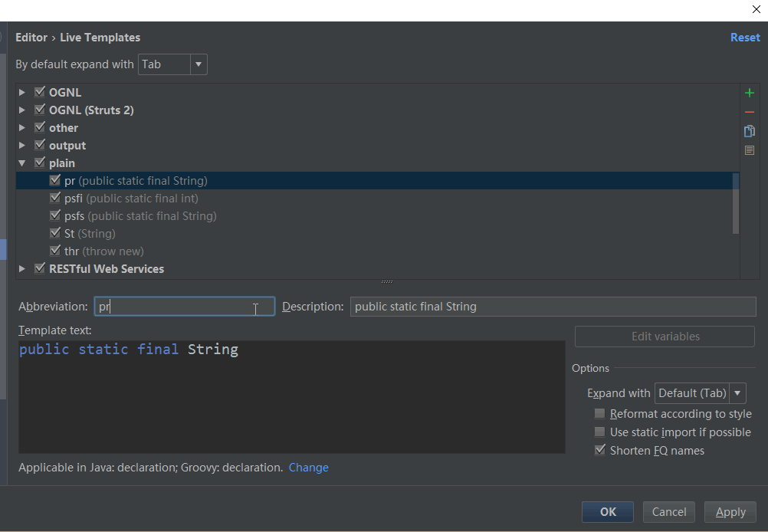Uncheck the psfs template checkbox
The width and height of the screenshot is (768, 532).
pyautogui.click(x=55, y=215)
